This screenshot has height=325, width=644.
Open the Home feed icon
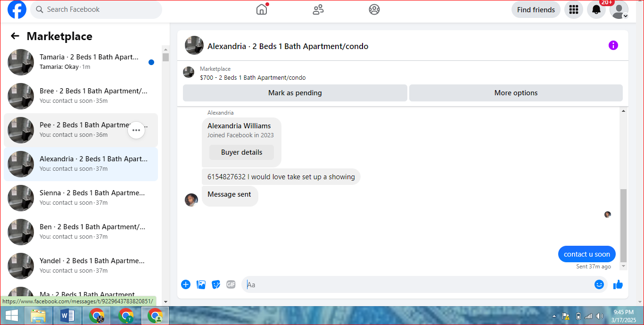(x=262, y=9)
